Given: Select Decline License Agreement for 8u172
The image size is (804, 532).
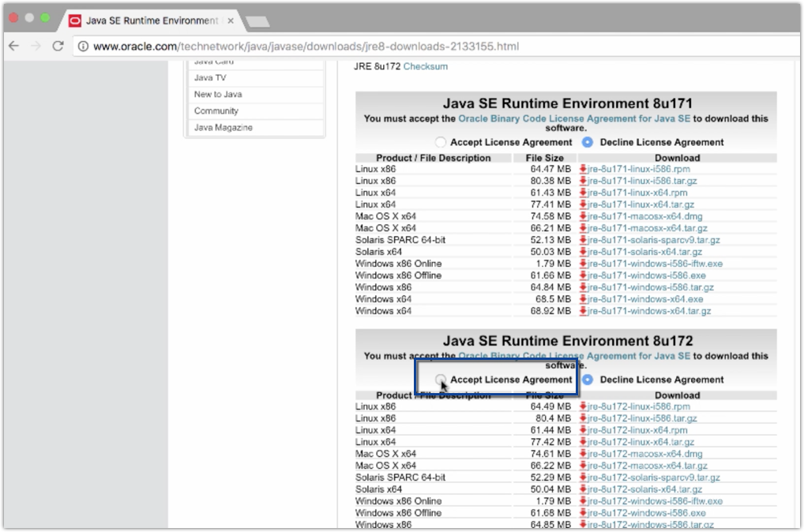Looking at the screenshot, I should [x=588, y=380].
